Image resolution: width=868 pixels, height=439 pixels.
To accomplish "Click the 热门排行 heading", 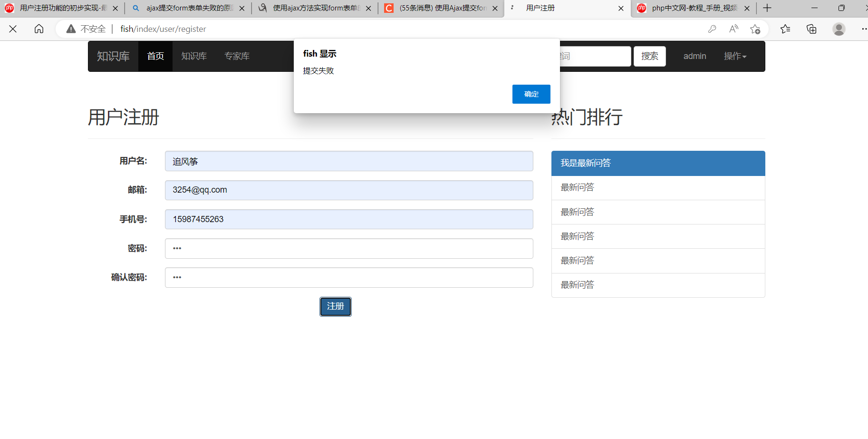I will (587, 117).
